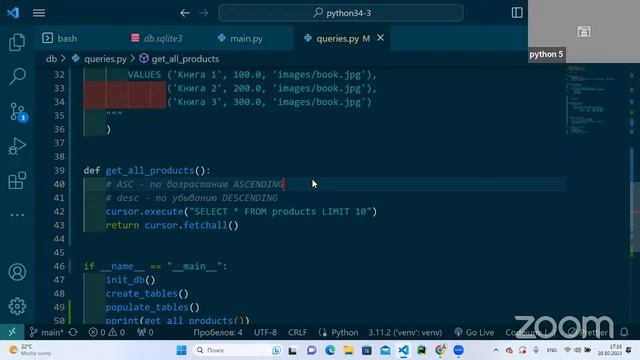Go forward with the right arrow
Viewport: 640px width, 360px height.
pos(203,13)
